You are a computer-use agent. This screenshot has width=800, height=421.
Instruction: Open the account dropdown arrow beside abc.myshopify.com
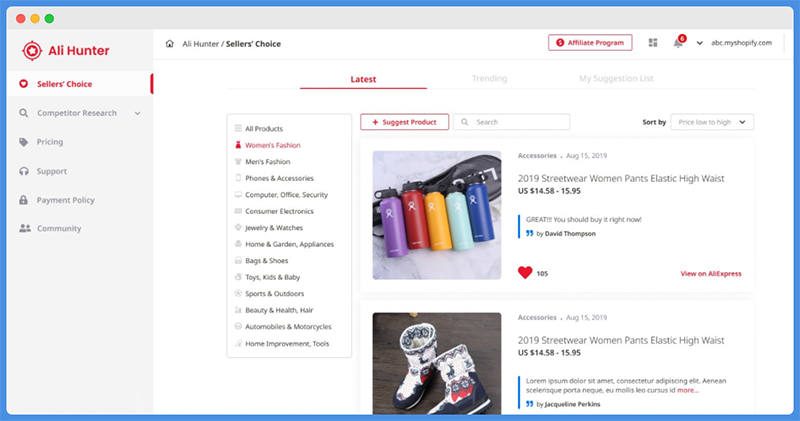699,43
